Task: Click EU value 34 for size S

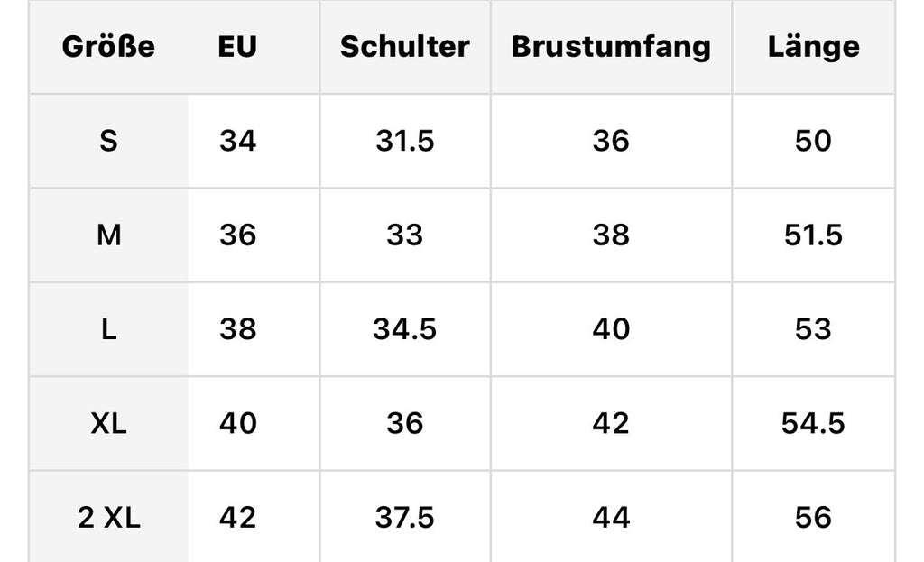Action: [237, 141]
